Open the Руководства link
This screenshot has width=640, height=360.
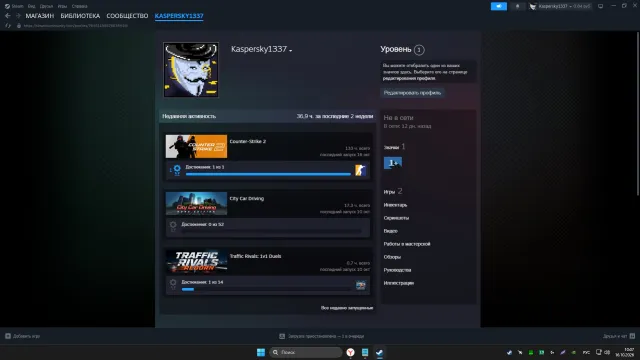pos(397,270)
